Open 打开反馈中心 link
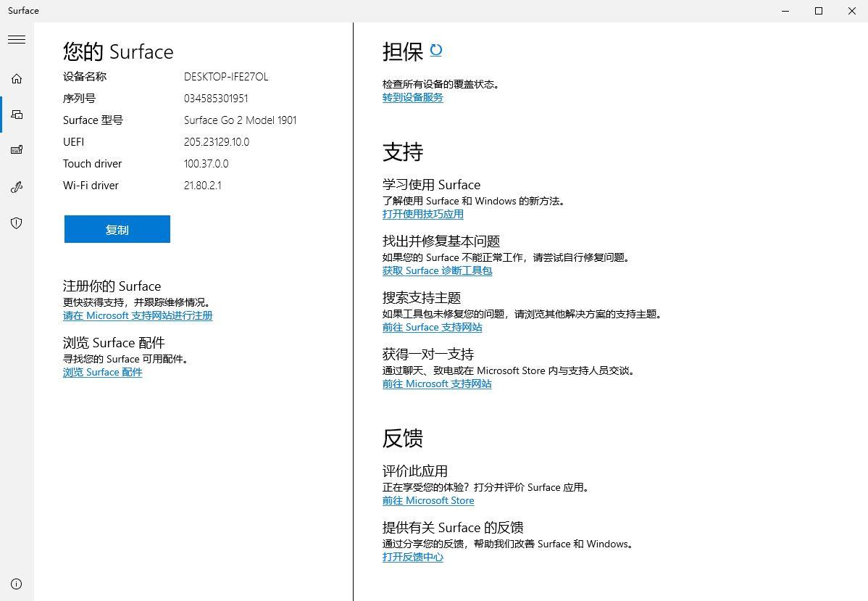 413,558
